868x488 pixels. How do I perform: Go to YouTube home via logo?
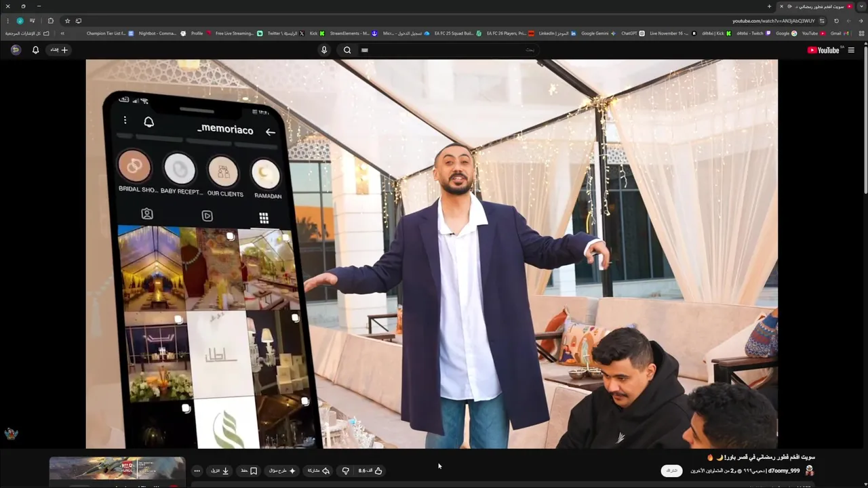tap(825, 50)
